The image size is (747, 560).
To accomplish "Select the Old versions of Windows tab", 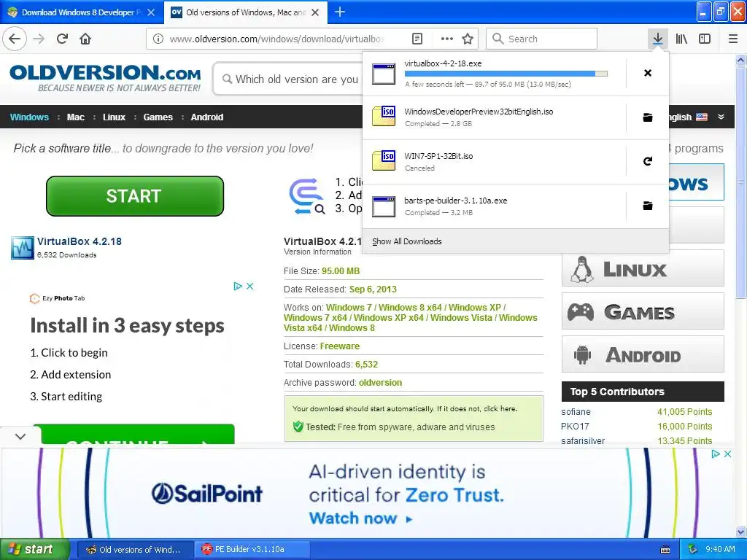I will click(246, 12).
